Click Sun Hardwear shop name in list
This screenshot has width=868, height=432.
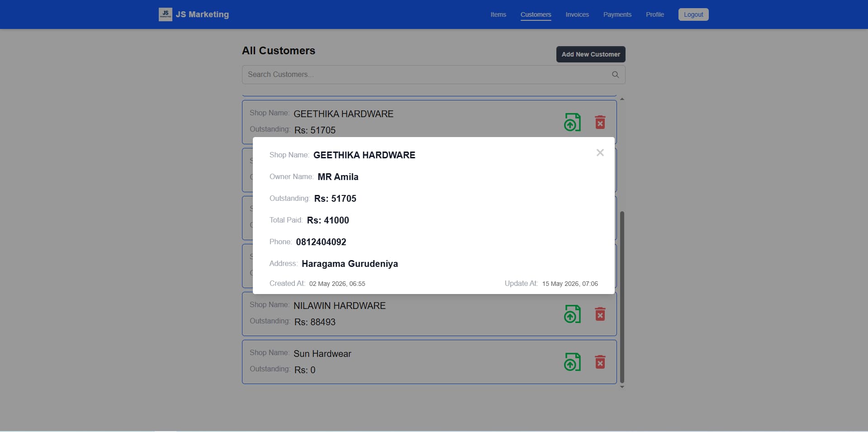pyautogui.click(x=322, y=354)
